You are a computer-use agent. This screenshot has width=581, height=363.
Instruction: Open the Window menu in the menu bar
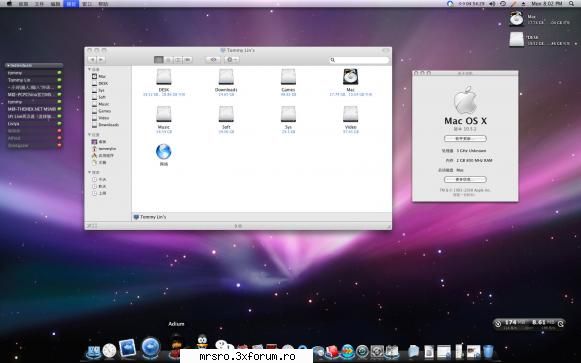[x=87, y=4]
